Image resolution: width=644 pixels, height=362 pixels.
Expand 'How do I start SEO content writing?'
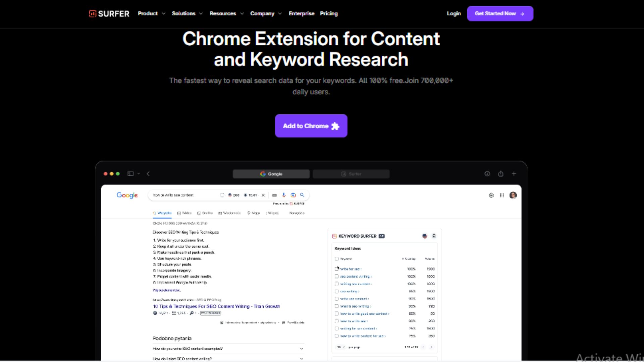[228, 358]
